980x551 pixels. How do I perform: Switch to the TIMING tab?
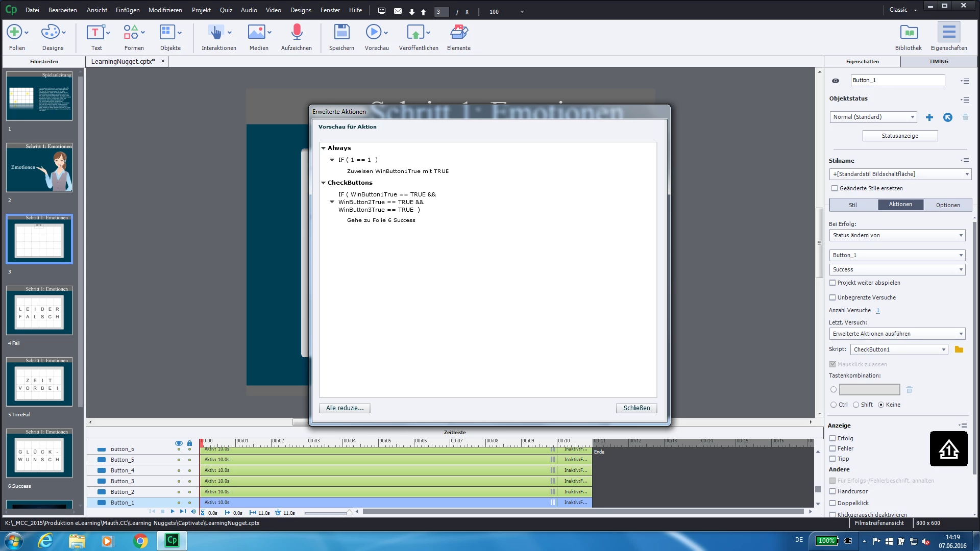pos(938,61)
